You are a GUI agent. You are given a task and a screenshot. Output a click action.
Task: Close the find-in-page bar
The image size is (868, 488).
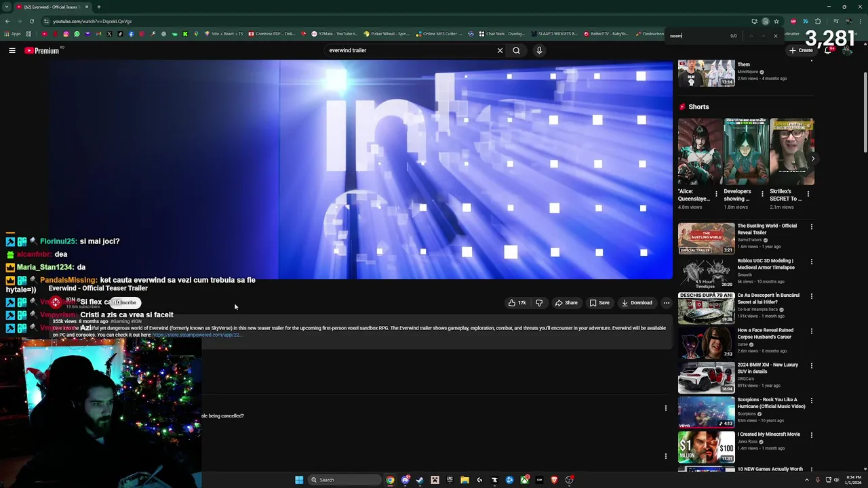pos(776,36)
